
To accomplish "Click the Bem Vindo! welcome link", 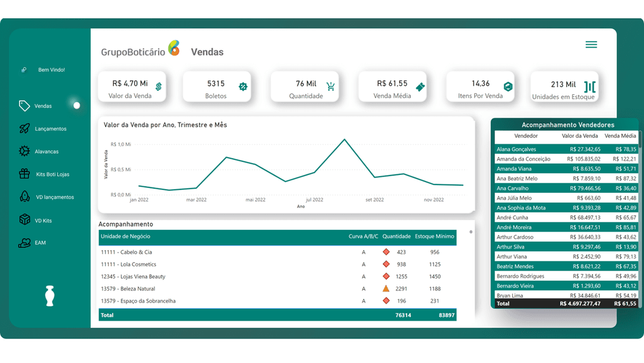I will 51,70.
